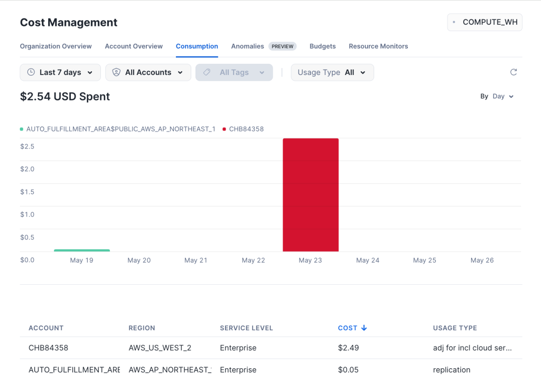Expand the Last 7 days date filter
The height and width of the screenshot is (392, 541).
[x=60, y=72]
